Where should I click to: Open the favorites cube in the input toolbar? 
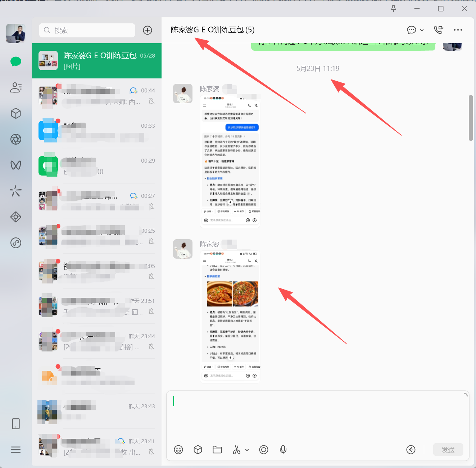click(x=198, y=450)
